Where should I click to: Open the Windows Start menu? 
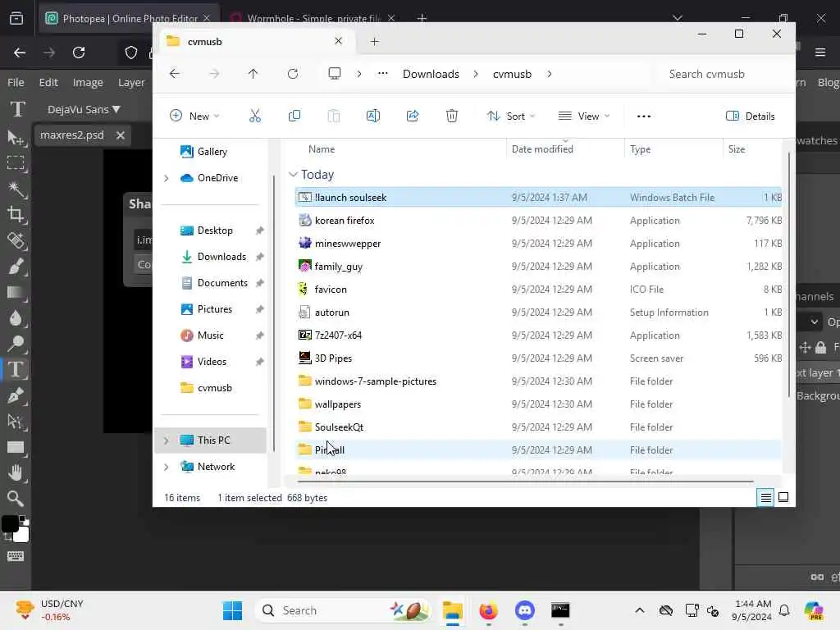tap(232, 610)
